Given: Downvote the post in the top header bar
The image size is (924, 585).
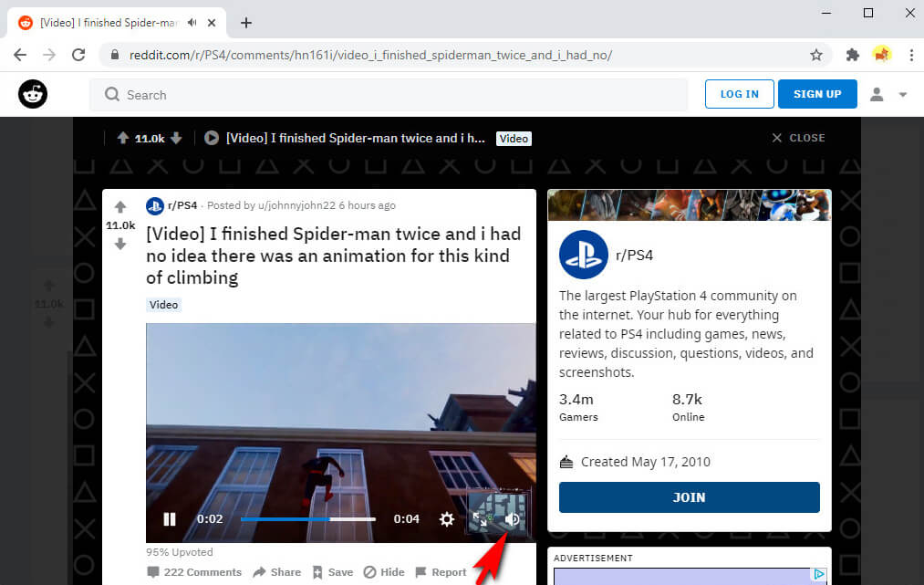Looking at the screenshot, I should pos(176,138).
